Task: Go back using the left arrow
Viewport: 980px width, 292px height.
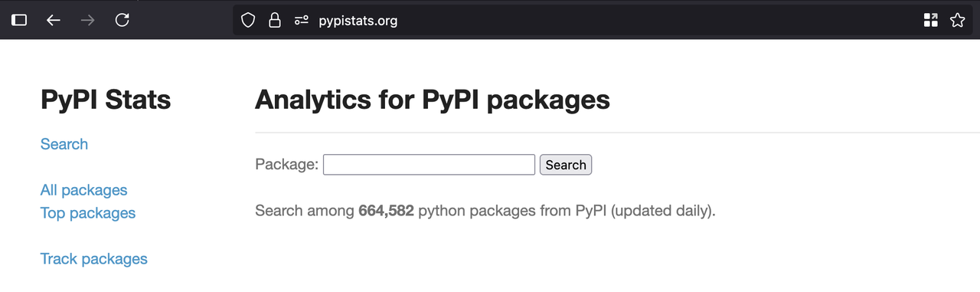Action: [53, 21]
